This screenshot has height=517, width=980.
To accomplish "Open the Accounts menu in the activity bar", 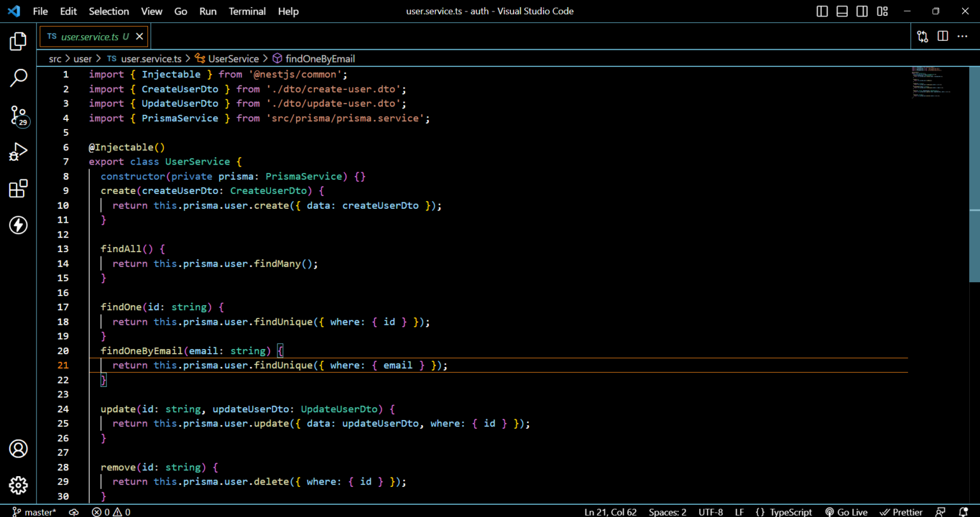I will (x=18, y=449).
